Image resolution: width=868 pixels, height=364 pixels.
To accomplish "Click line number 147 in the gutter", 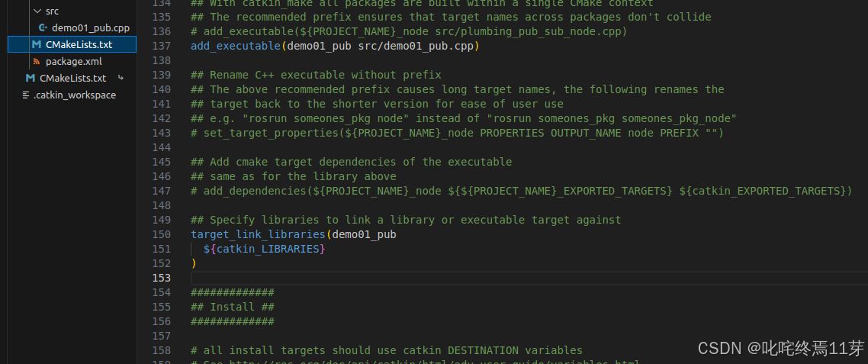I will pyautogui.click(x=160, y=191).
